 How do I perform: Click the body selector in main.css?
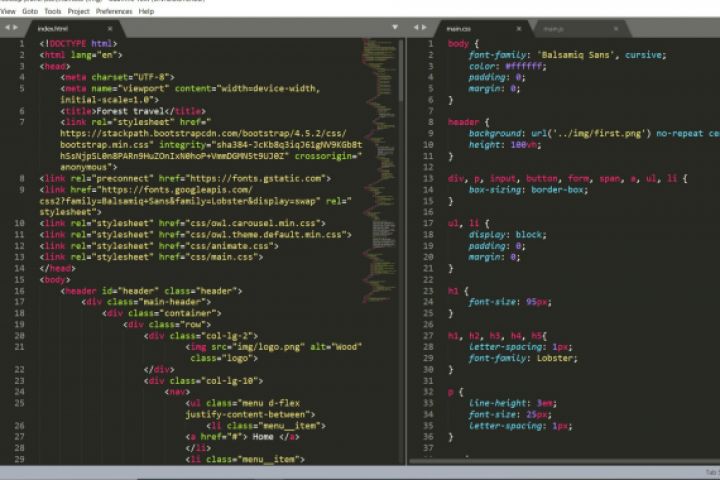(x=458, y=44)
